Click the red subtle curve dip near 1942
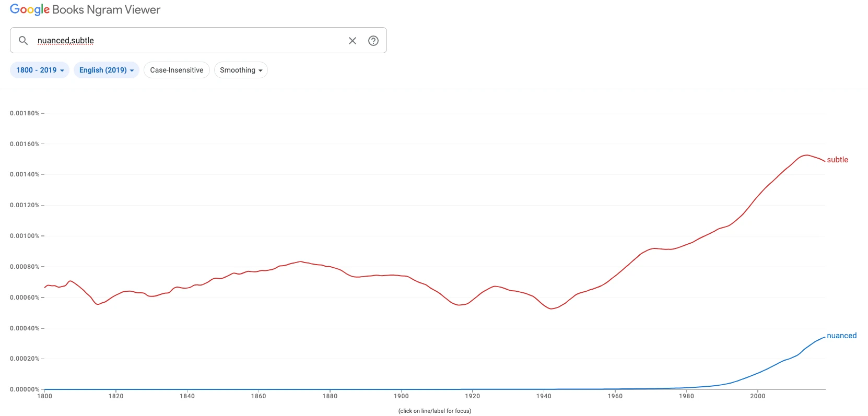 pos(550,308)
